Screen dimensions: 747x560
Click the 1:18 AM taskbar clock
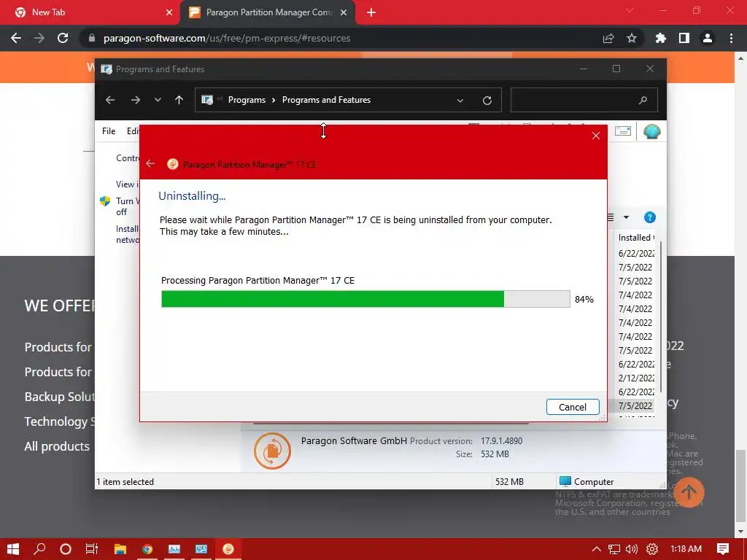click(x=686, y=549)
